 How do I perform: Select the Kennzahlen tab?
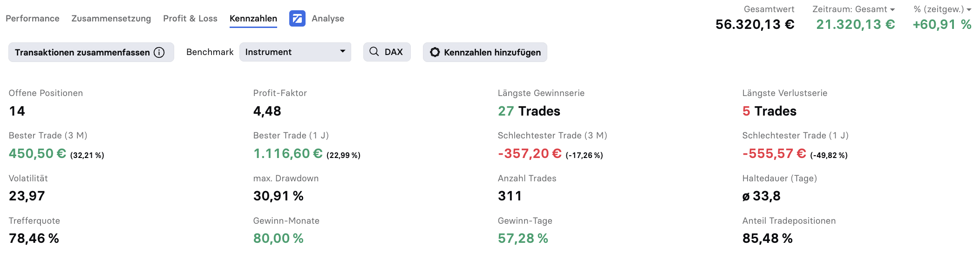(x=253, y=19)
